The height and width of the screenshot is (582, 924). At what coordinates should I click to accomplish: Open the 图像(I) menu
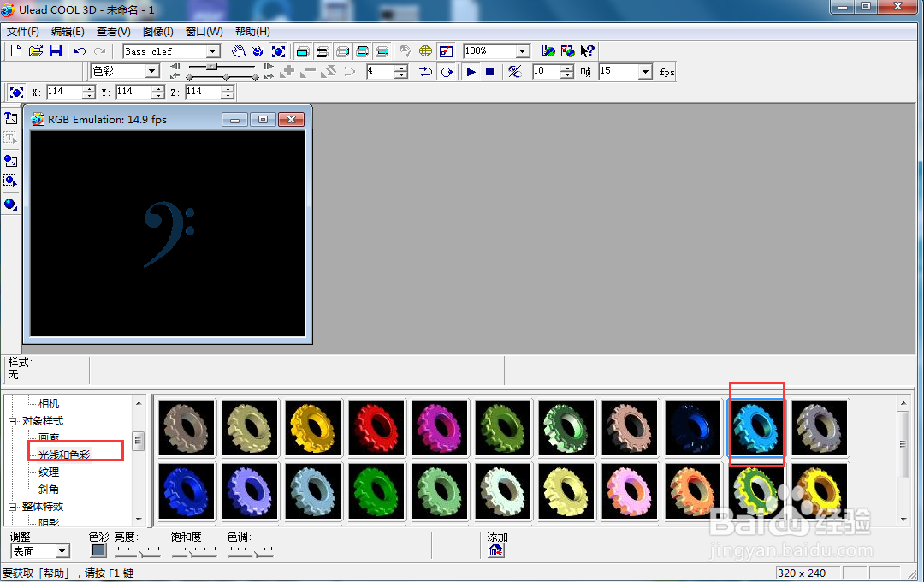158,32
